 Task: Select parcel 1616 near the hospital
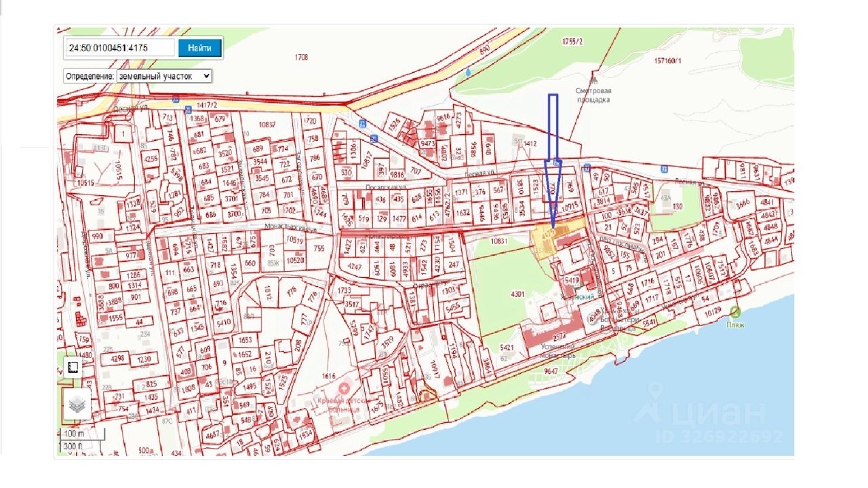pyautogui.click(x=330, y=375)
